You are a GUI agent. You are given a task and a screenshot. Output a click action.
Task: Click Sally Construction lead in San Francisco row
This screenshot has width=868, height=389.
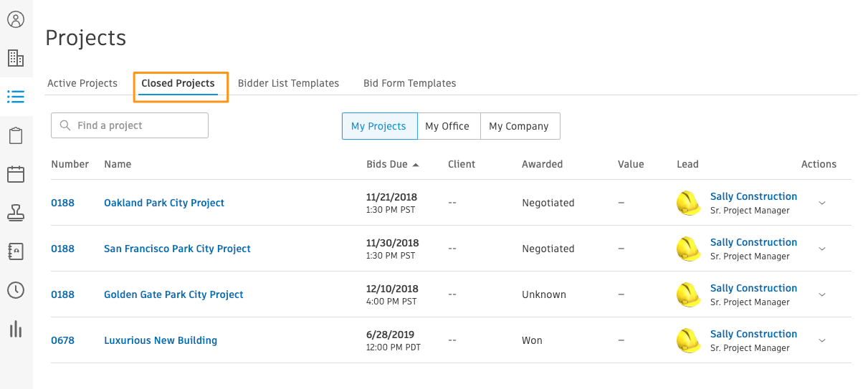coord(753,242)
